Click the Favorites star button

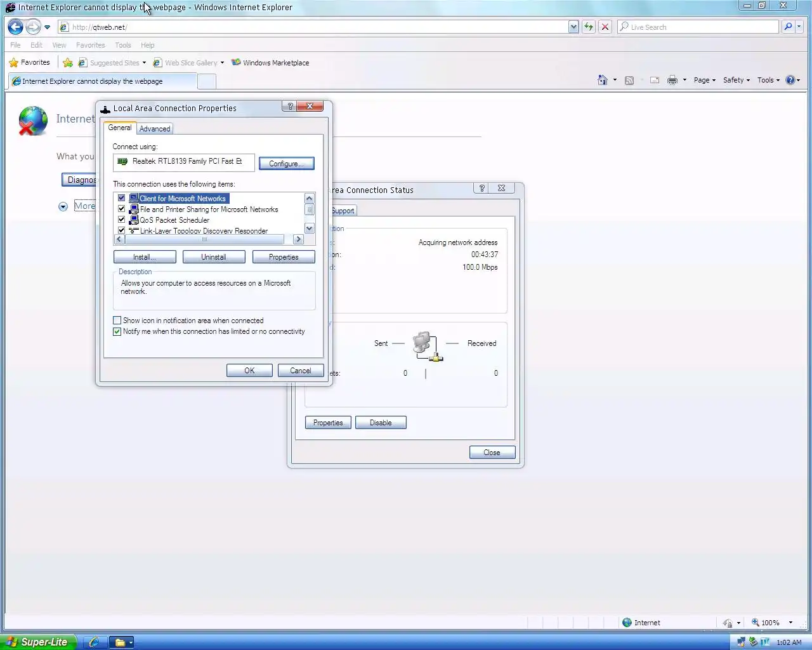pyautogui.click(x=29, y=62)
